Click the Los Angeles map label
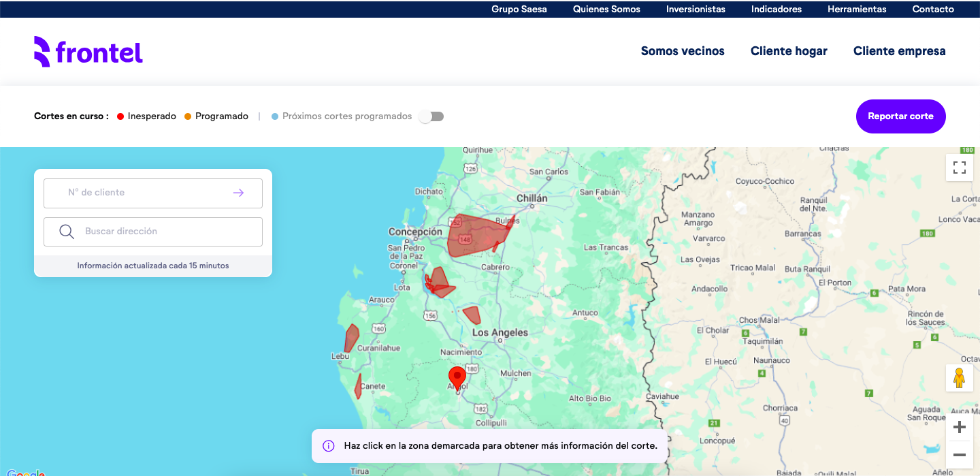 pos(500,333)
